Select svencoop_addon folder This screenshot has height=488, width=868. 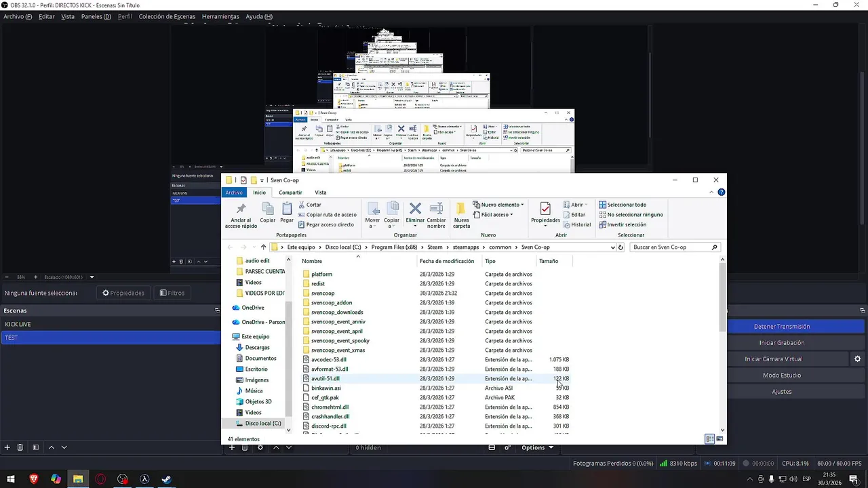pyautogui.click(x=332, y=303)
